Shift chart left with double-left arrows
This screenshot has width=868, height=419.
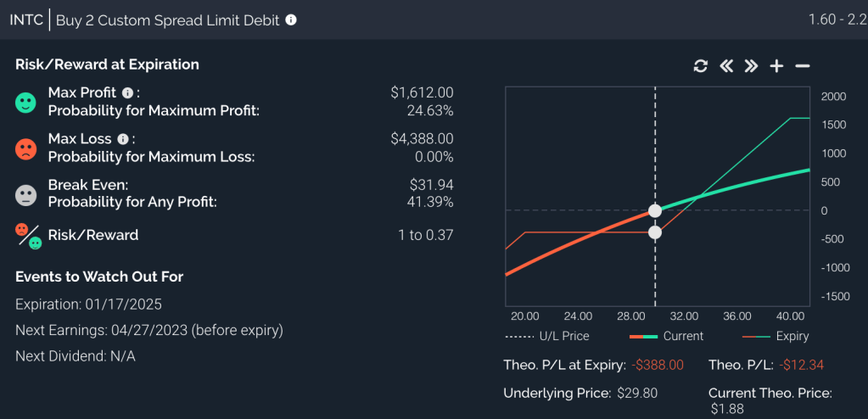pos(726,66)
